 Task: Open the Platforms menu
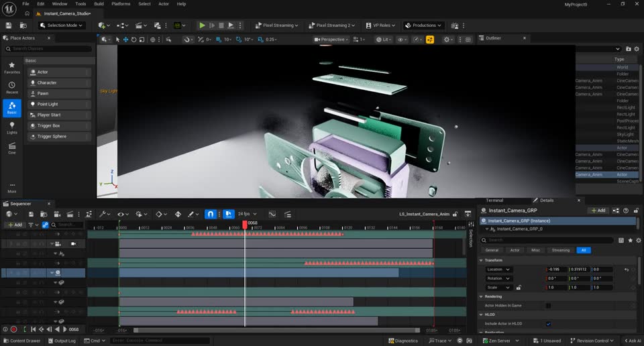tap(121, 4)
